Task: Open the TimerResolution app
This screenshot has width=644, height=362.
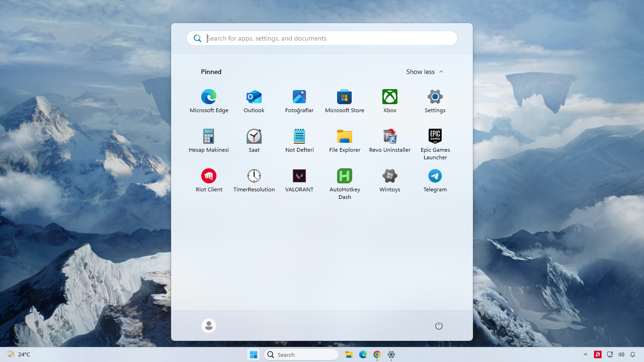Action: point(254,181)
